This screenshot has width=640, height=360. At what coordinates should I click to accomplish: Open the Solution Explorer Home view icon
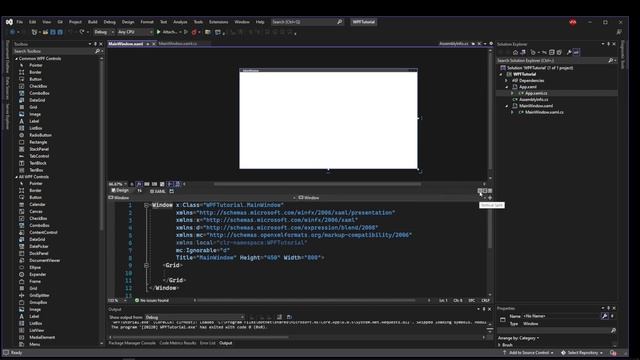(x=515, y=52)
